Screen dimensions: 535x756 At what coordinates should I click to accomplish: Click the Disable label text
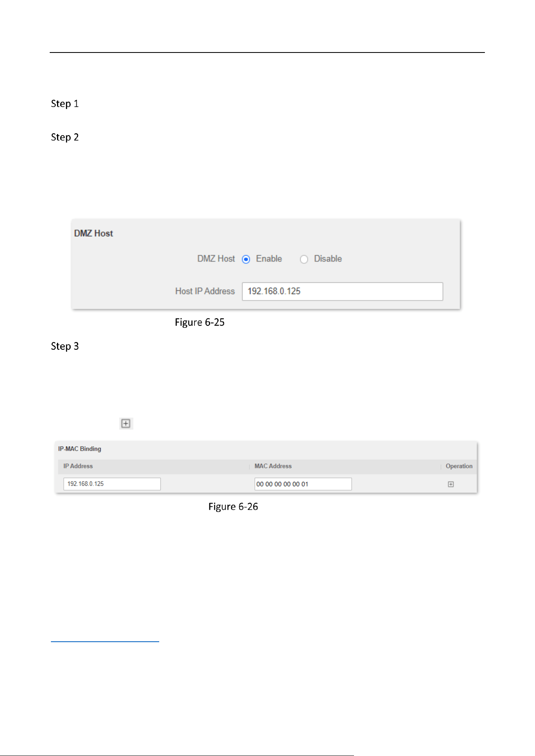tap(328, 259)
